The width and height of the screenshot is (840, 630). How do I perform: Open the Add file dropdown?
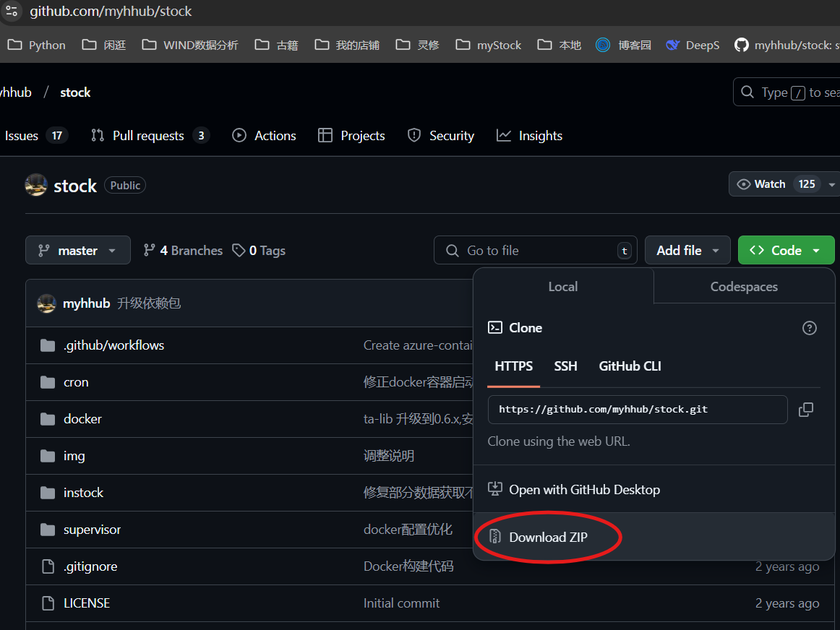click(687, 251)
